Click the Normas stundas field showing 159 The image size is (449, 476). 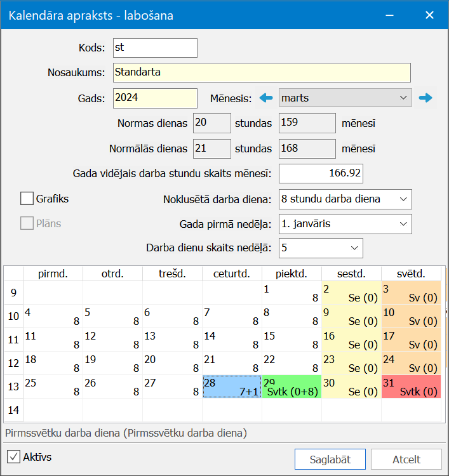click(307, 123)
